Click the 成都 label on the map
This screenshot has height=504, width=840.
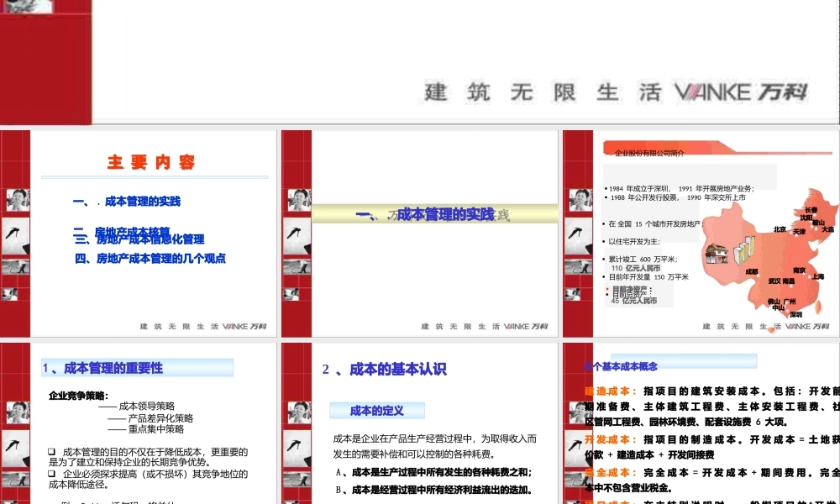pos(752,272)
